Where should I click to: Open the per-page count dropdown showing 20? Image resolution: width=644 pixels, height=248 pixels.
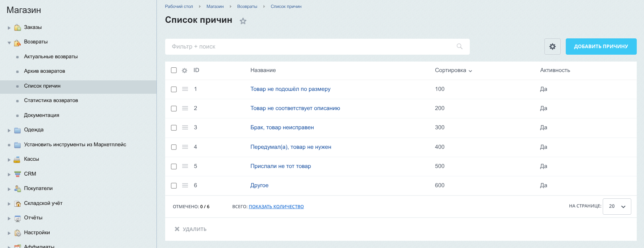click(x=617, y=206)
